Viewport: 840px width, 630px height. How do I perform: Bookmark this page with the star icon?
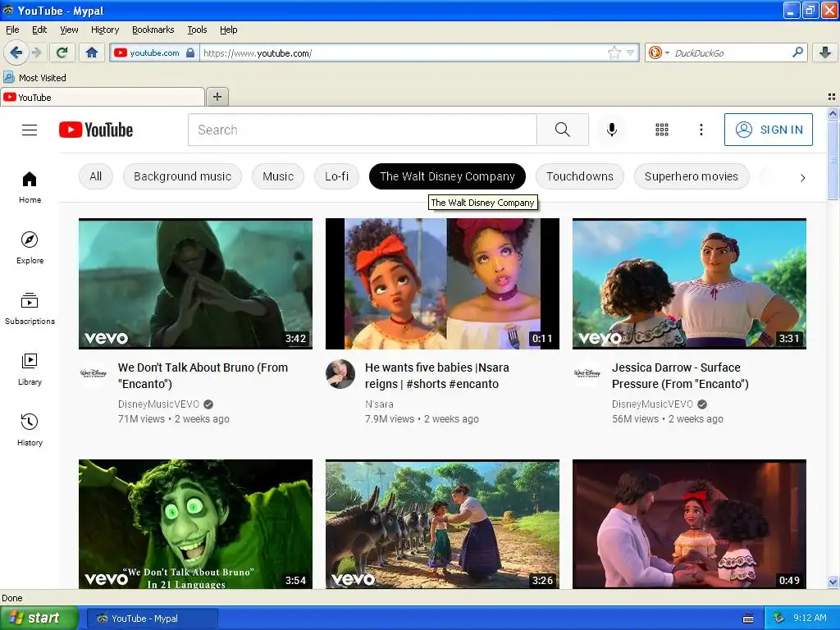pyautogui.click(x=614, y=52)
